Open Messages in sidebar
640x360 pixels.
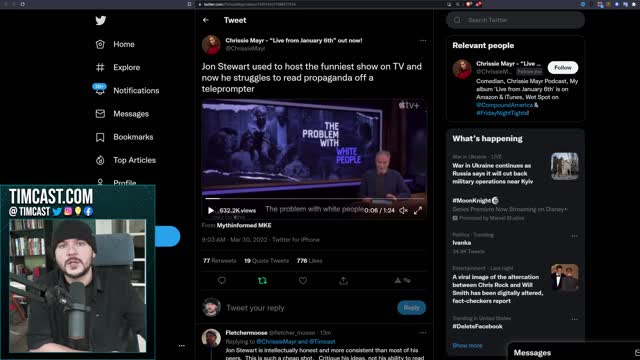pyautogui.click(x=131, y=114)
